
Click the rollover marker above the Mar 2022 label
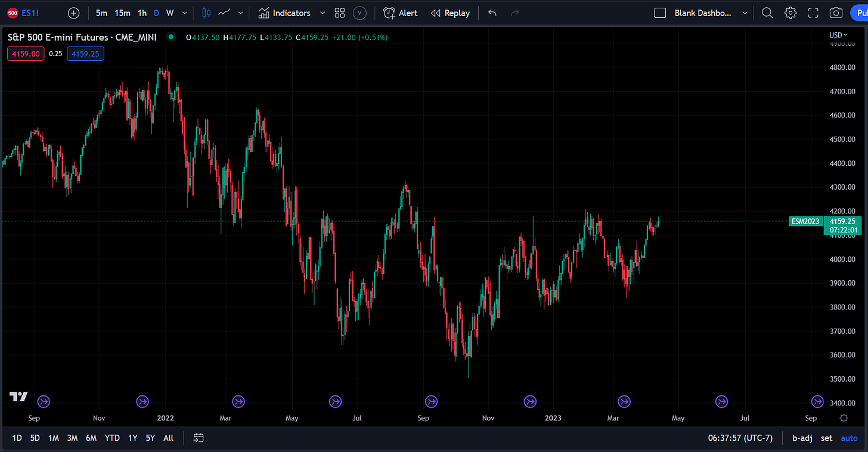238,401
